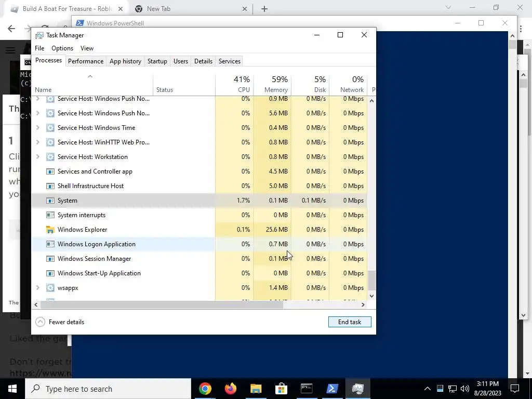Open Microsoft Store from the taskbar
Screen dimensions: 532x399
[x=281, y=389]
